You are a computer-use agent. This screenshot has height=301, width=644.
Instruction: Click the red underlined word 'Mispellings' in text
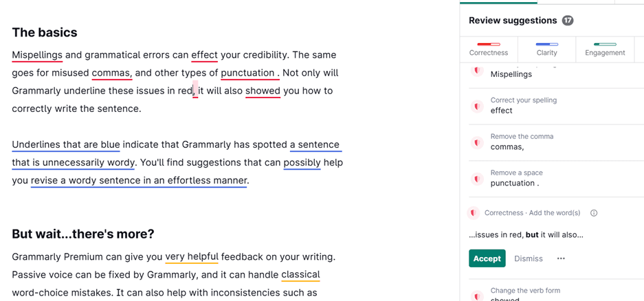pos(37,55)
